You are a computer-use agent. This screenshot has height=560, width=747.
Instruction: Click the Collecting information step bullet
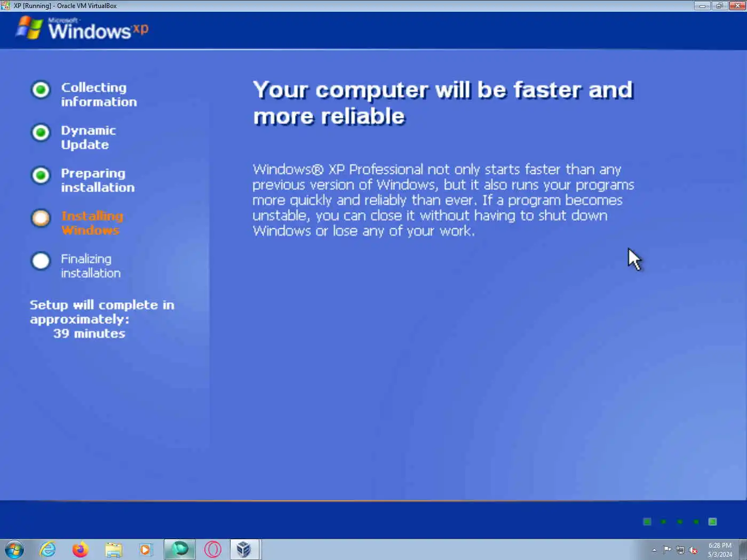(41, 90)
